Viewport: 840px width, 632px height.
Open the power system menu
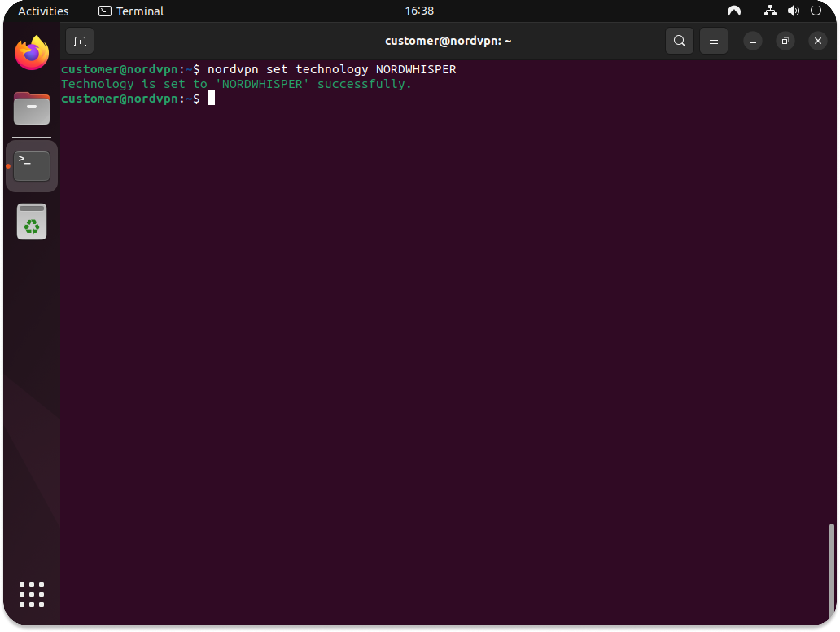[x=816, y=11]
